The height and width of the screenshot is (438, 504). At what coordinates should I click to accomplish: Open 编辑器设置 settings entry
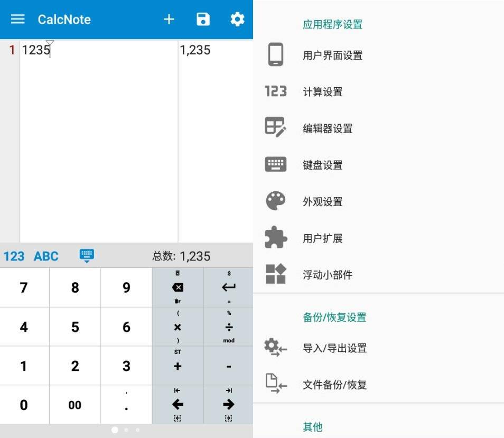point(378,128)
